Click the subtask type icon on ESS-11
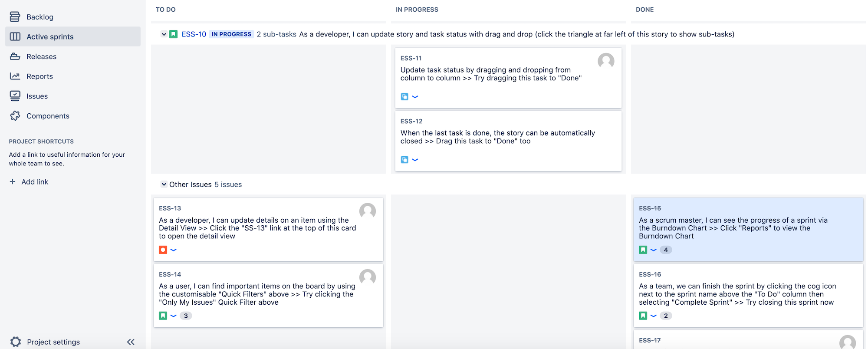This screenshot has width=868, height=349. pyautogui.click(x=404, y=96)
